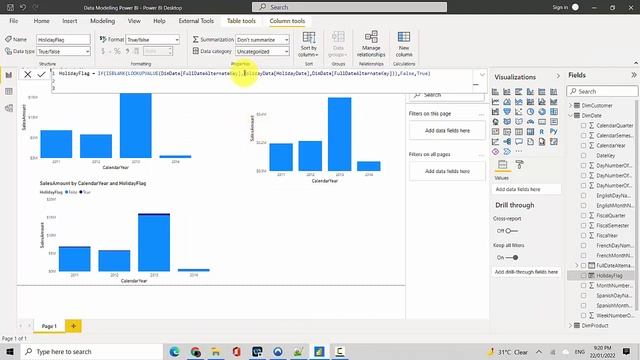Switch to the Home ribbon tab

[x=41, y=21]
